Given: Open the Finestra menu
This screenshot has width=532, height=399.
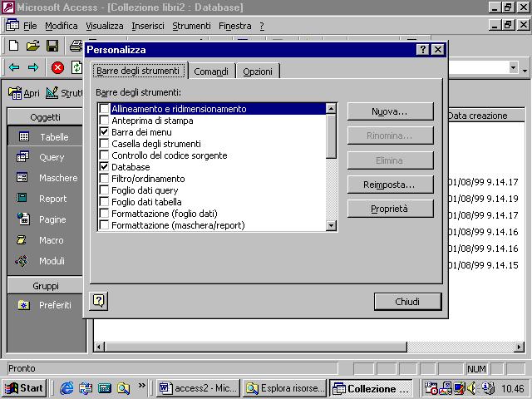Looking at the screenshot, I should (x=234, y=26).
